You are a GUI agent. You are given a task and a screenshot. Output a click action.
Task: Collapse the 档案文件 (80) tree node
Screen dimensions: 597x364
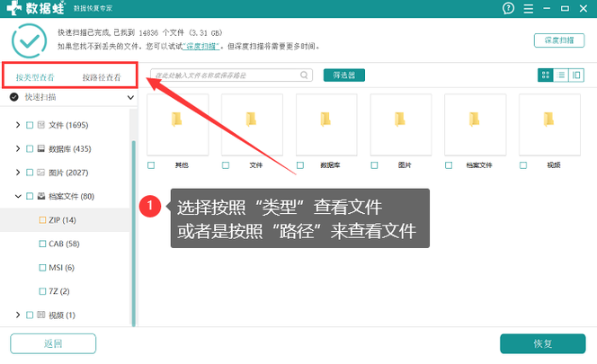coord(17,196)
